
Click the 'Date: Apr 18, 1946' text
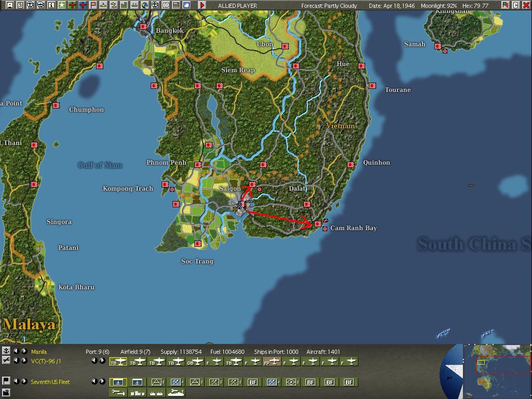(392, 6)
